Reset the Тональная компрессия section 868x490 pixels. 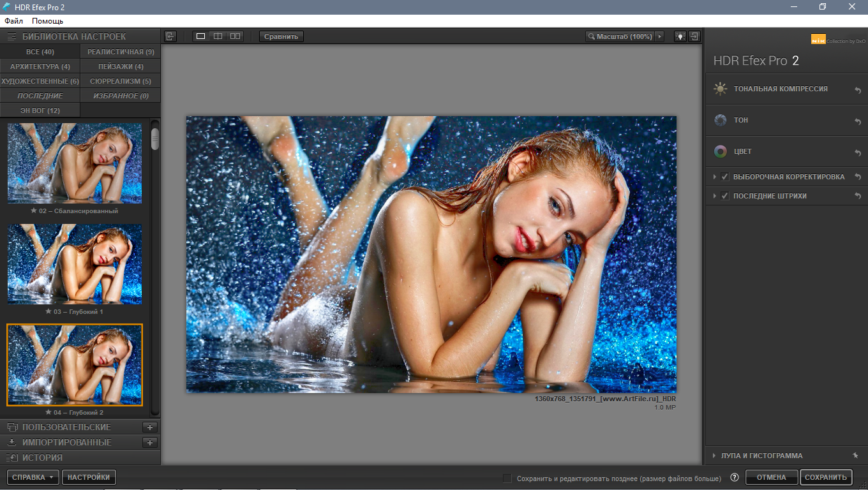tap(858, 90)
